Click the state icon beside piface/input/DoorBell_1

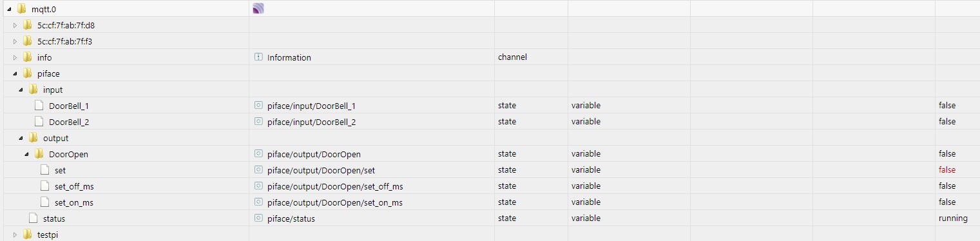coord(259,106)
